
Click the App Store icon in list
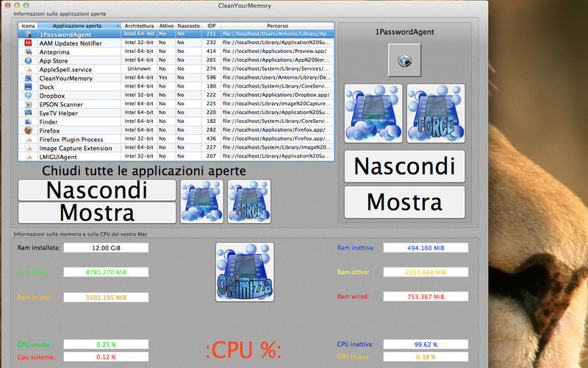click(x=28, y=60)
